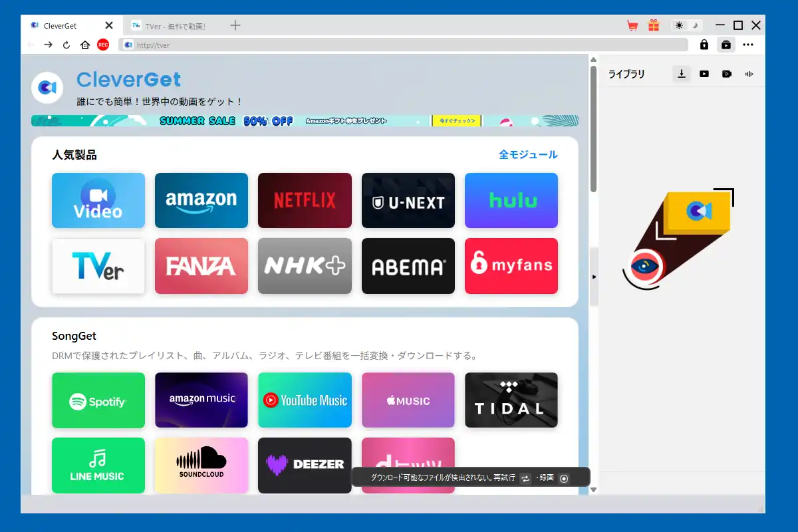Open the recorded video library tab
Viewport: 798px width, 532px height.
(x=727, y=74)
